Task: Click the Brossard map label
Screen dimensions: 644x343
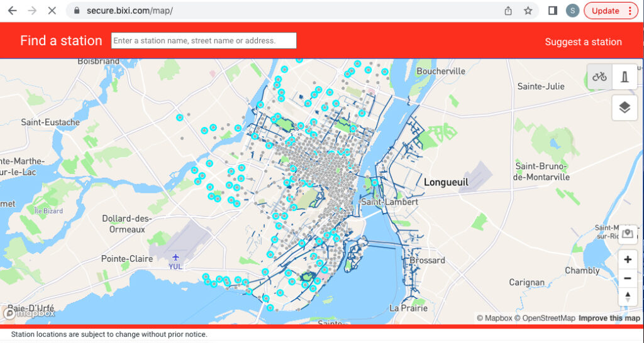Action: coord(427,261)
